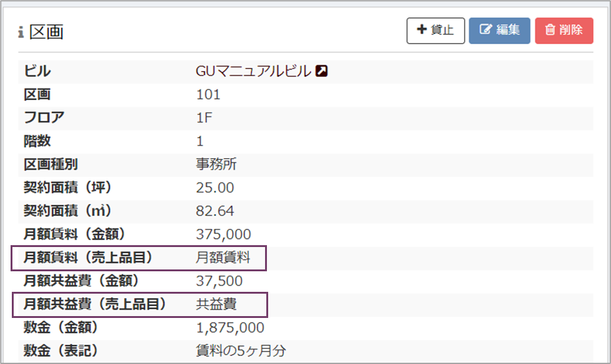Select the 契約面積（坪） value 25.00
Viewport: 611px width, 364px height.
tap(215, 187)
